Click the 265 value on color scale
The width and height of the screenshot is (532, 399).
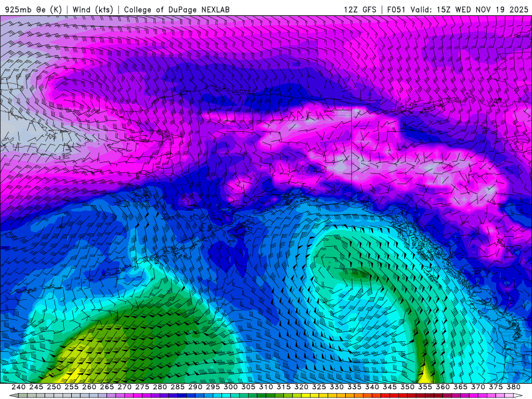click(x=107, y=387)
